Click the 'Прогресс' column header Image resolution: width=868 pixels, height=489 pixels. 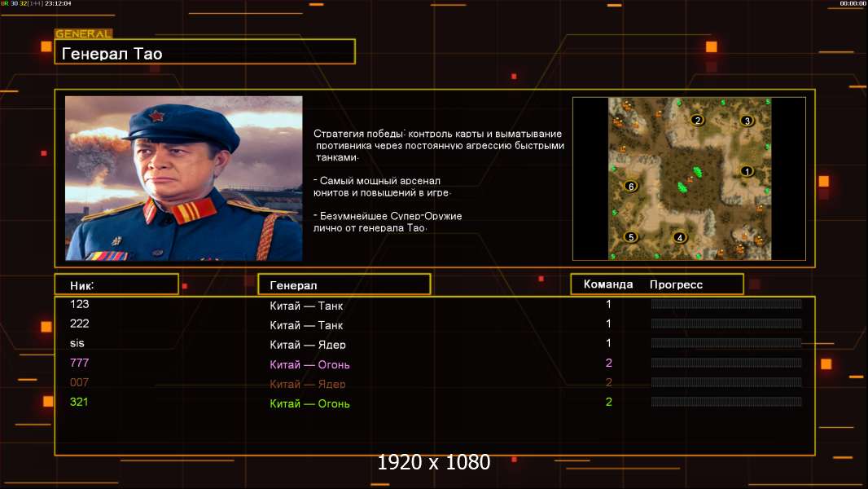coord(676,284)
